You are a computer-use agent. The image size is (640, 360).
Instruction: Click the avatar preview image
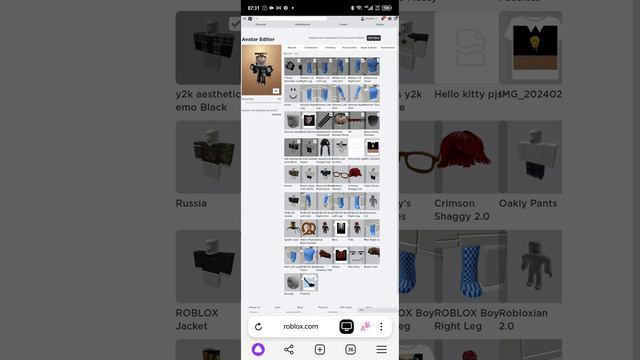pos(262,69)
